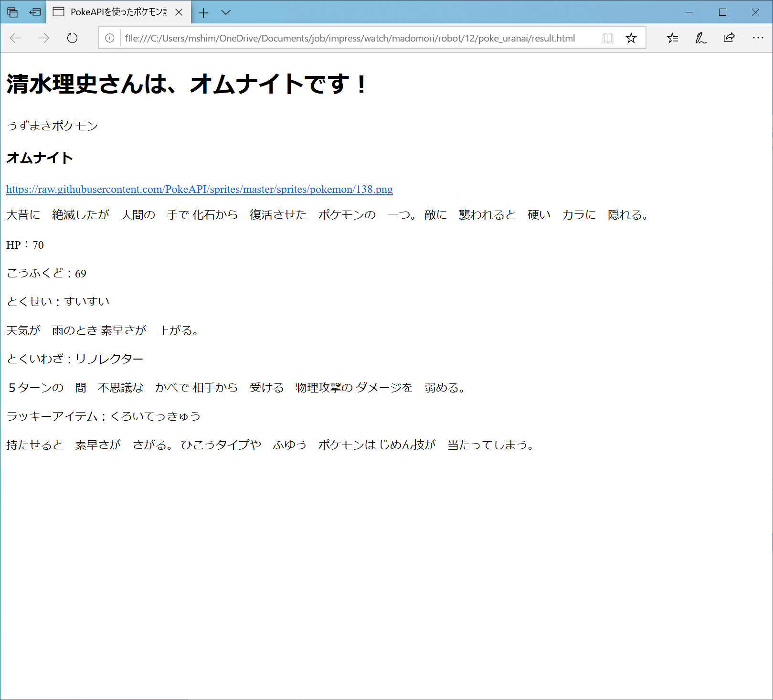
Task: Add notes with the pen icon
Action: click(701, 38)
